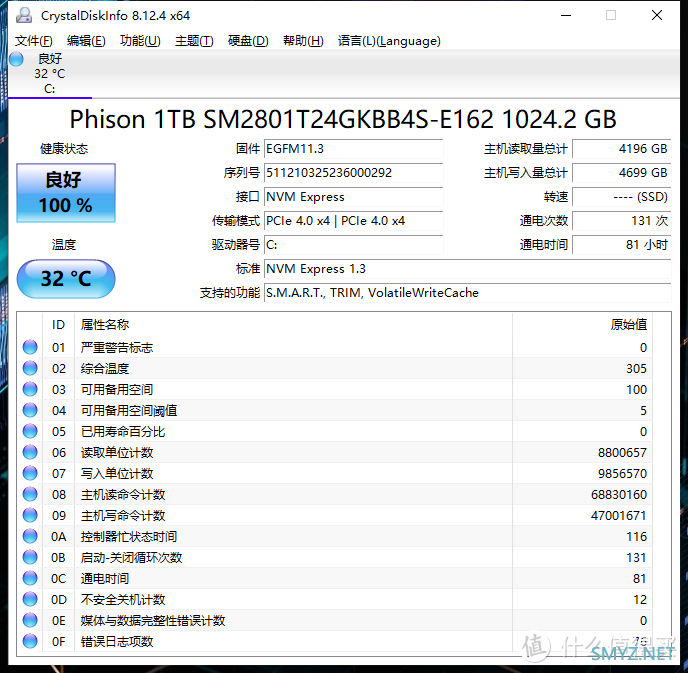The width and height of the screenshot is (688, 673).
Task: Click status orb for 05 已用寿命百分比
Action: click(x=30, y=431)
